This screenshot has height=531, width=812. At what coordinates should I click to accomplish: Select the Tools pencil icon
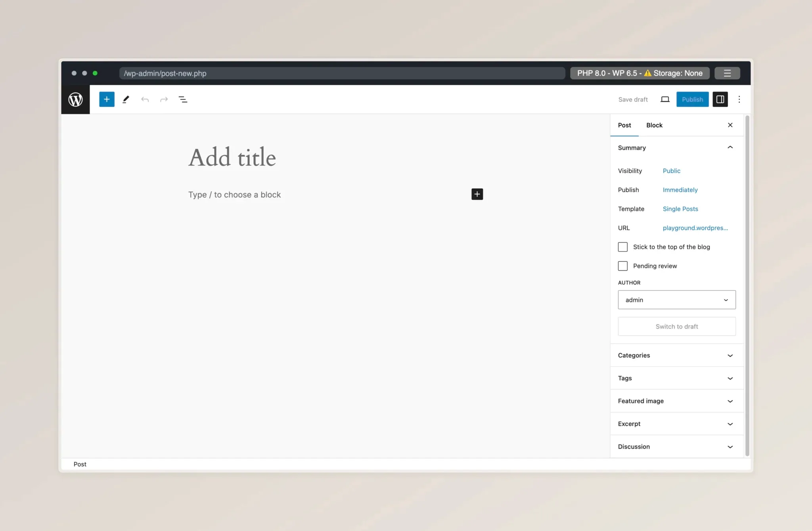[126, 99]
